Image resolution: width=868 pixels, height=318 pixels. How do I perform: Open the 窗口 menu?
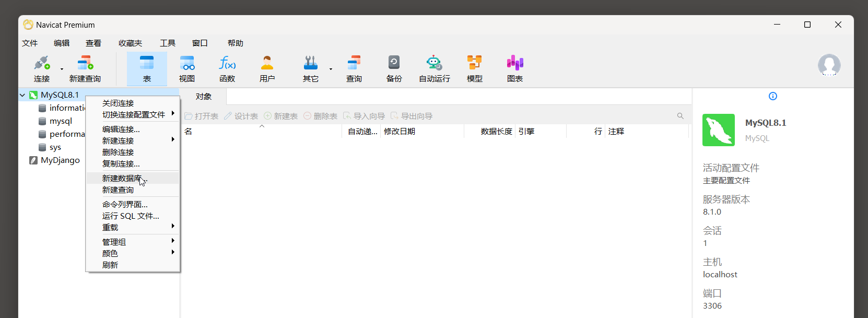point(200,43)
